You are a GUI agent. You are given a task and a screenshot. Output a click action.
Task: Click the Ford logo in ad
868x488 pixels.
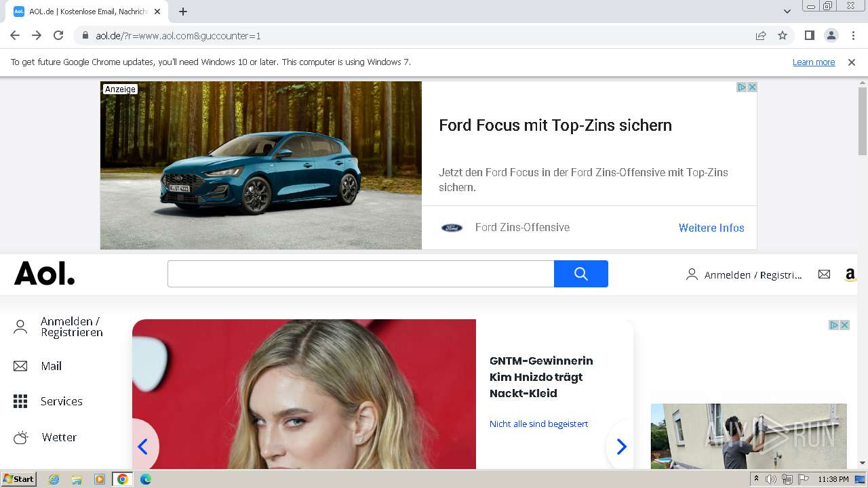(452, 228)
